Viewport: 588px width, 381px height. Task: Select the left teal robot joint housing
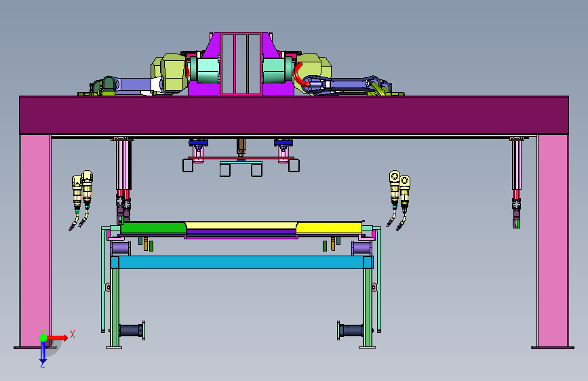(x=204, y=71)
